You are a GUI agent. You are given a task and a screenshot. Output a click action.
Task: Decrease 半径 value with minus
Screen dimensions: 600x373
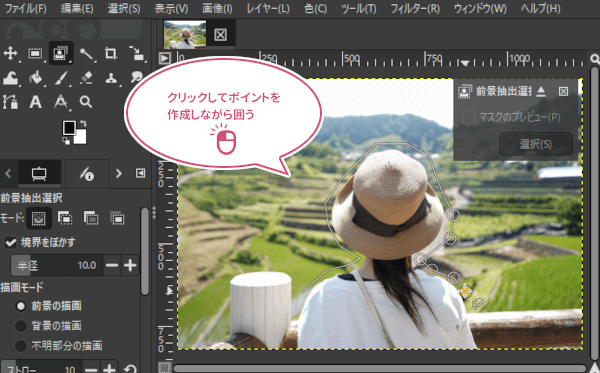(112, 265)
